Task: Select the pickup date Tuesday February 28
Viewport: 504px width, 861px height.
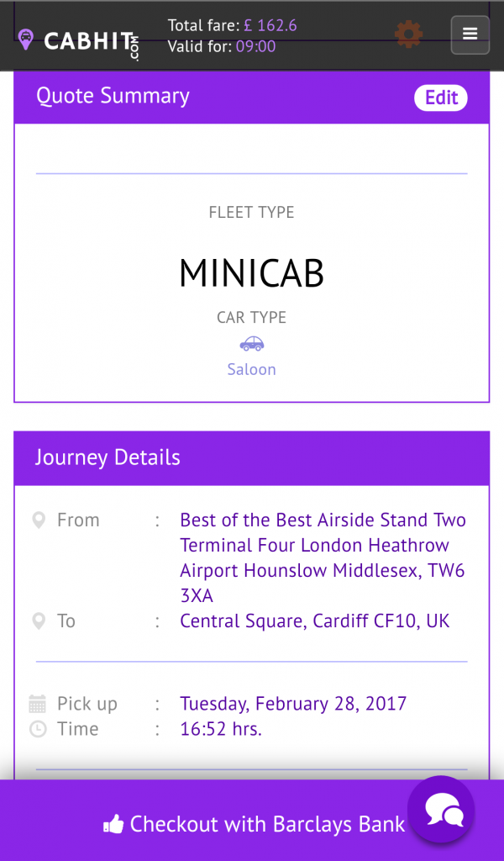Action: coord(293,703)
